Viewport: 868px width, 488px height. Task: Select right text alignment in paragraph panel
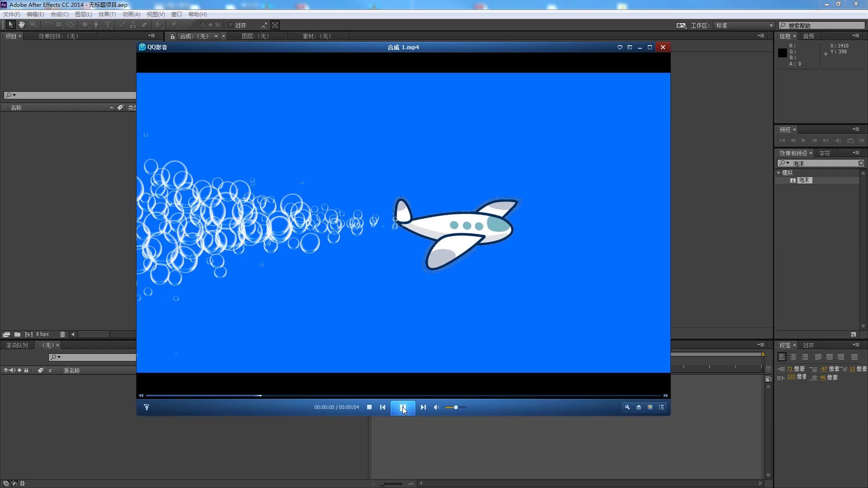(x=805, y=357)
